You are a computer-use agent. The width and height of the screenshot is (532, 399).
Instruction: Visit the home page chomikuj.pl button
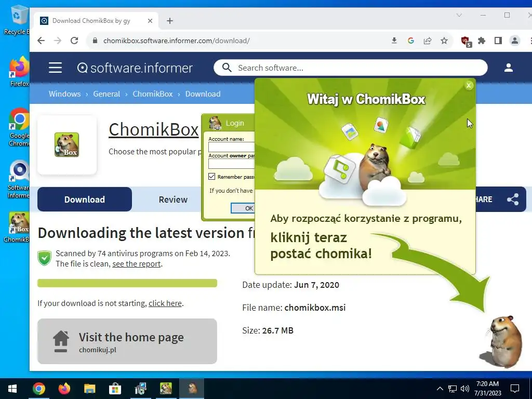pos(127,341)
